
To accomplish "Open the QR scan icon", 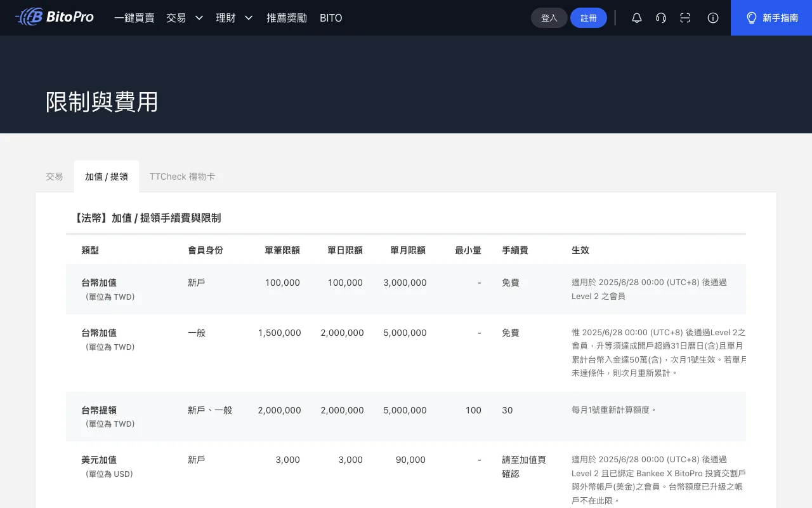I will [685, 18].
